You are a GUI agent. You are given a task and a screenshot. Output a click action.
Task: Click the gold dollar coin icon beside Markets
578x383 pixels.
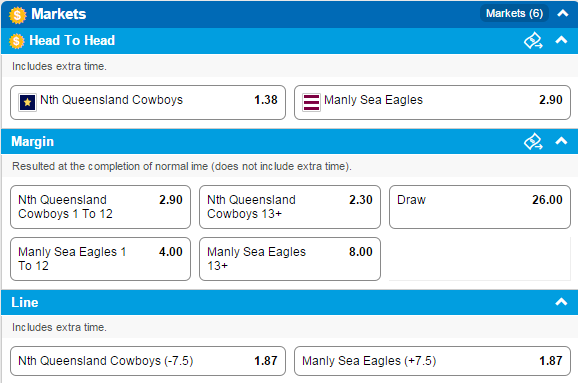[17, 15]
